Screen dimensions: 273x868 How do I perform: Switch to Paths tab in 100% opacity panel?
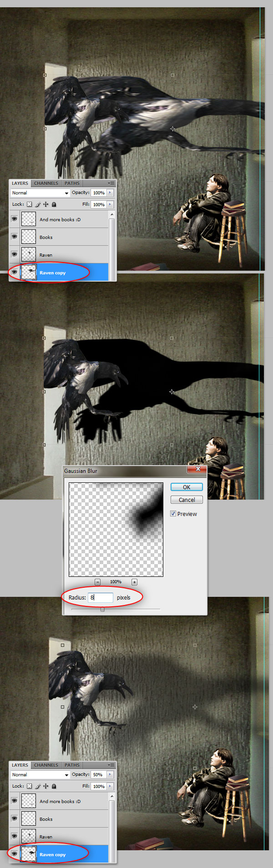[x=72, y=184]
